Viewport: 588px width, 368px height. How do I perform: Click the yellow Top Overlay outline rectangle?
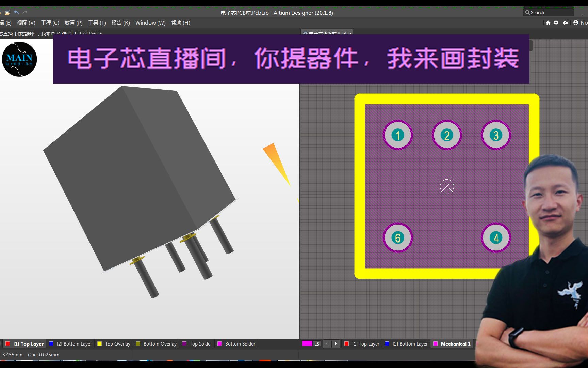point(447,99)
